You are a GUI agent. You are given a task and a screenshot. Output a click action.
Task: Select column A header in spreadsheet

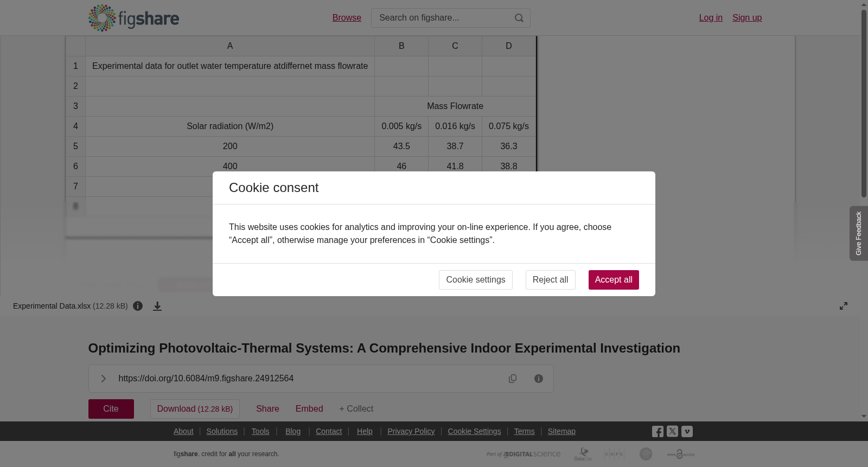click(x=230, y=46)
